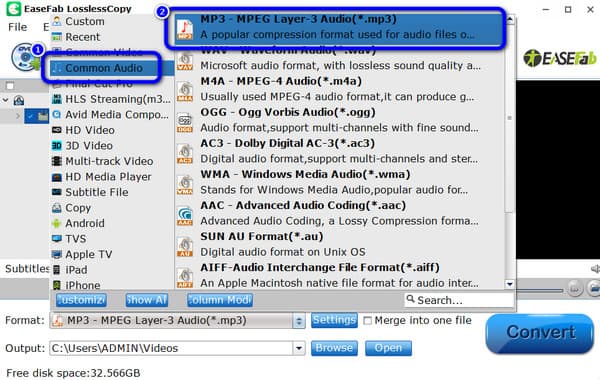
Task: Click format list scroll-down arrow
Action: [x=510, y=284]
